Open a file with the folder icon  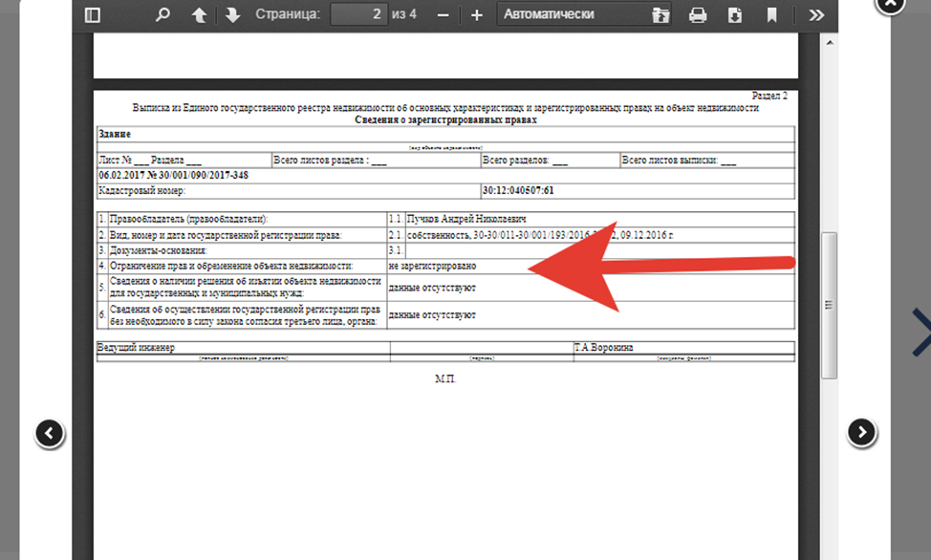point(660,15)
